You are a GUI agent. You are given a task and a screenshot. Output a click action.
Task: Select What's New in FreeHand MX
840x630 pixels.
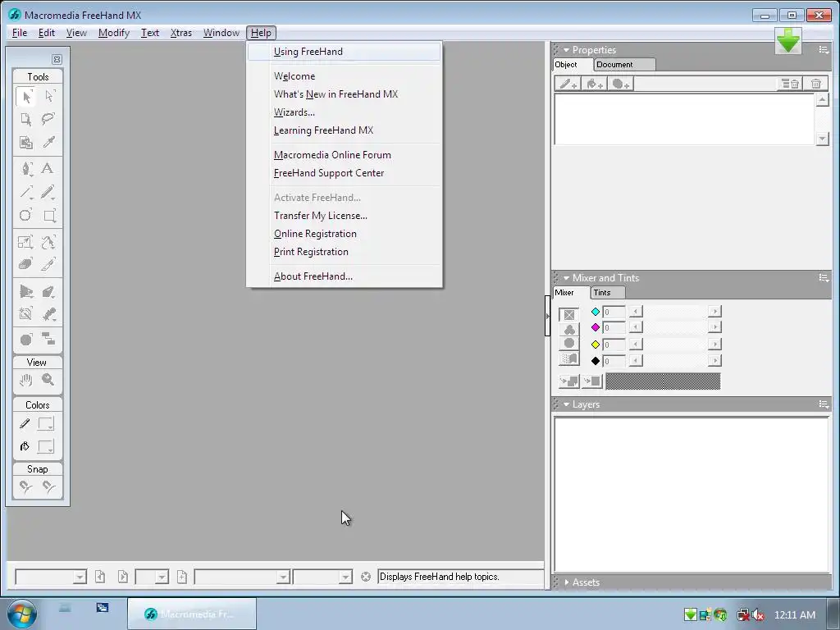tap(345, 94)
